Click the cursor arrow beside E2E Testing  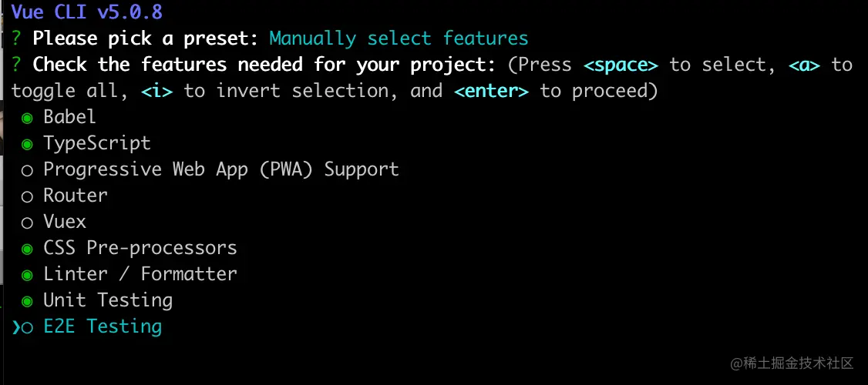(15, 327)
